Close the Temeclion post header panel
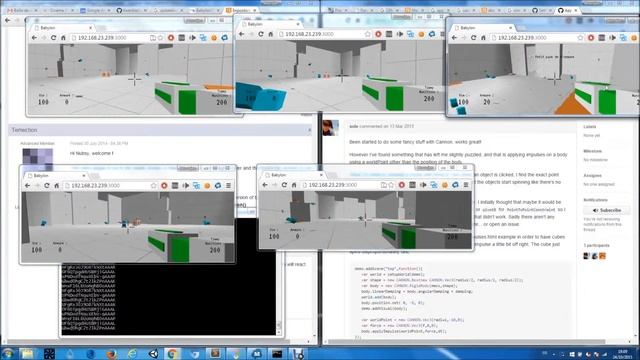Viewport: 640px width, 360px height. click(309, 130)
